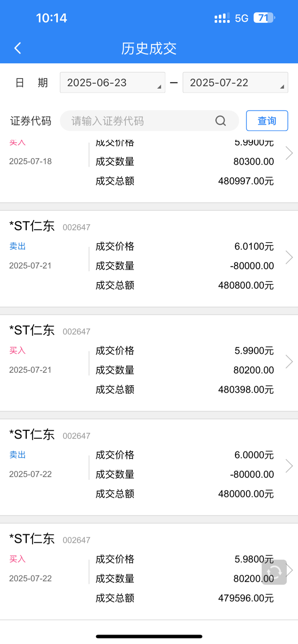The width and height of the screenshot is (298, 644).
Task: Select the *ST仁东 buy record totaling 479596.00元
Action: (x=149, y=572)
